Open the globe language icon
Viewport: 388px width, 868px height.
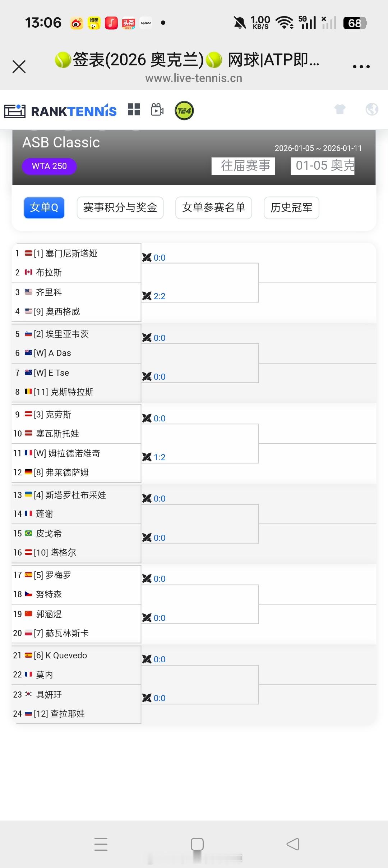372,109
